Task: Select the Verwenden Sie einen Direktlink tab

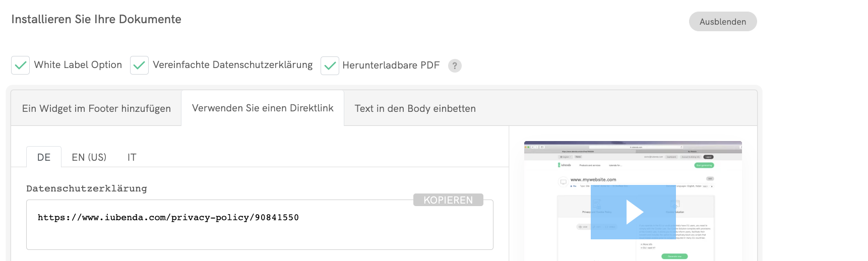Action: 263,108
